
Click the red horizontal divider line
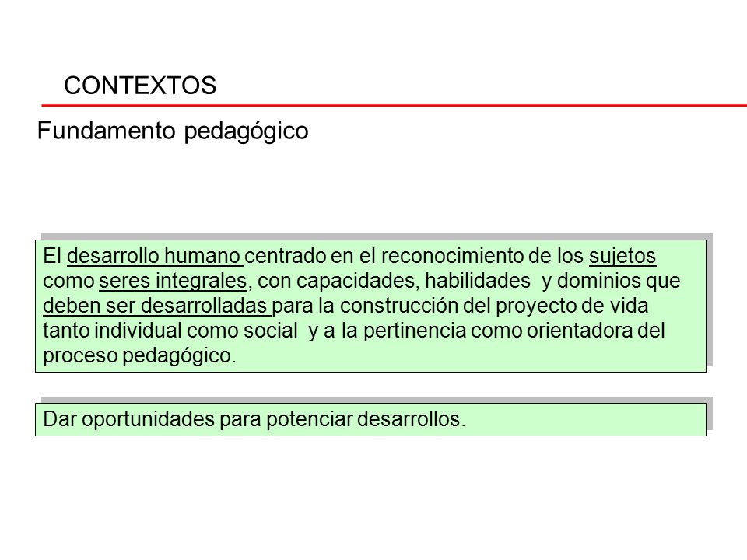coord(394,105)
